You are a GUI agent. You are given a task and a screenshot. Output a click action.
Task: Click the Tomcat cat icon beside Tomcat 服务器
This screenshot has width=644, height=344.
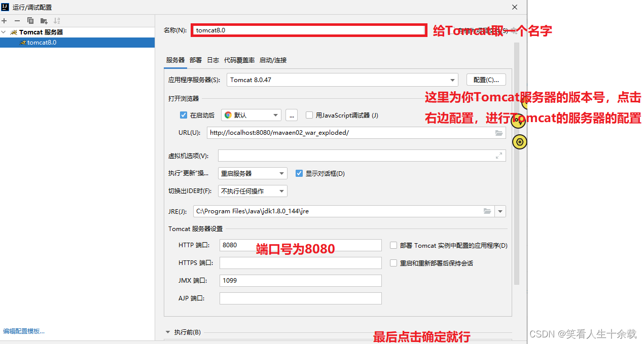(x=14, y=32)
